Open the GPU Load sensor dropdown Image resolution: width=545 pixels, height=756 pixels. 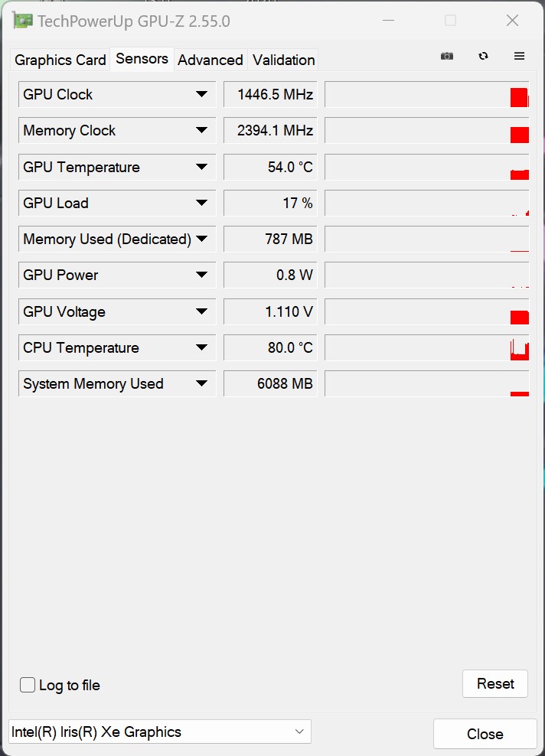coord(201,203)
